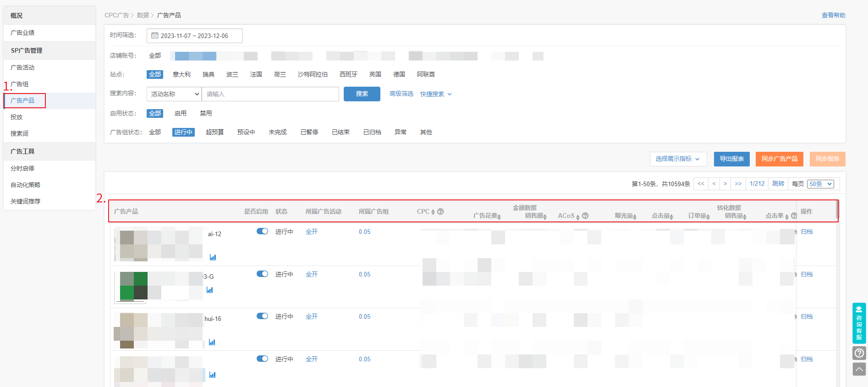Click the back-to-top arrow icon
The width and height of the screenshot is (868, 387).
[x=859, y=369]
